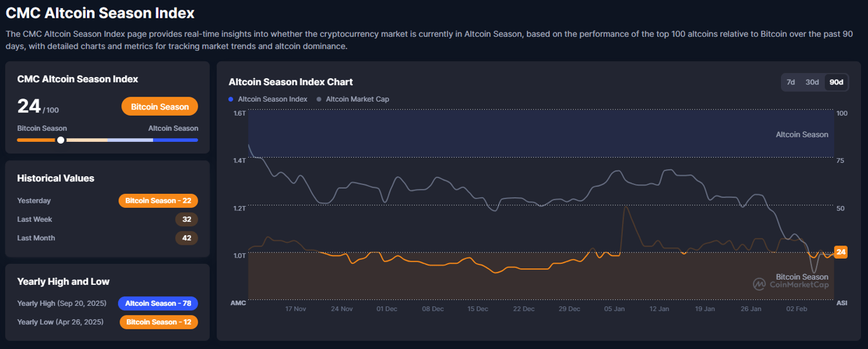
Task: Click Yesterday's Bitcoin Season - 22 badge
Action: pyautogui.click(x=158, y=201)
